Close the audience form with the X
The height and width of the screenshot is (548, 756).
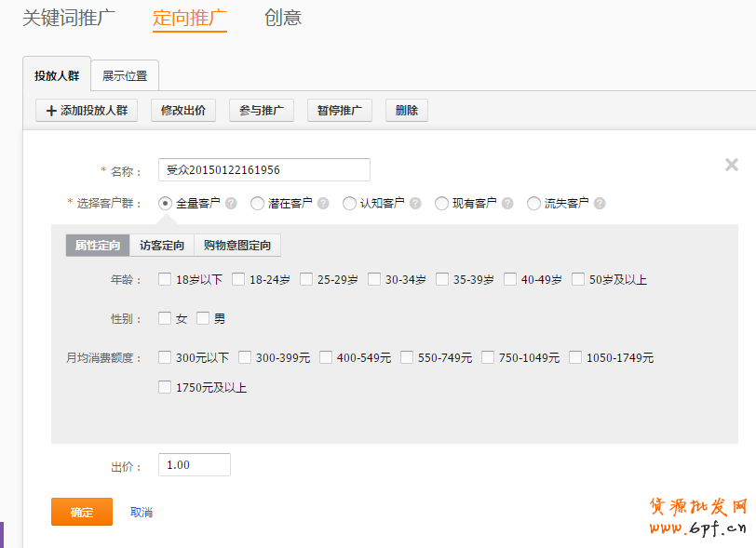coord(731,165)
